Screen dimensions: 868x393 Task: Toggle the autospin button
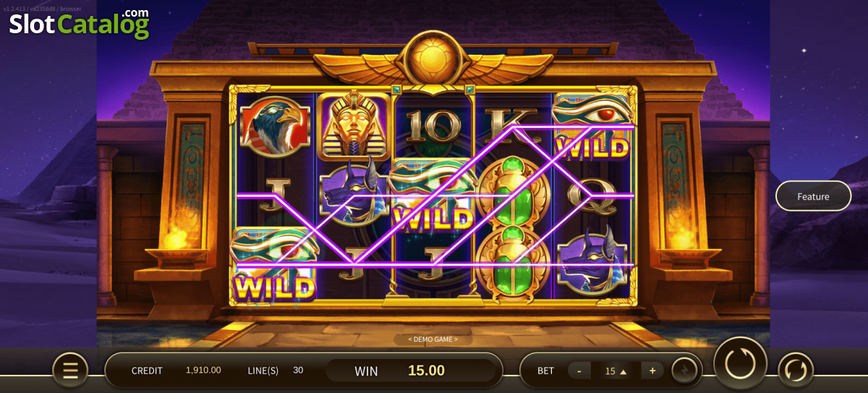(796, 371)
